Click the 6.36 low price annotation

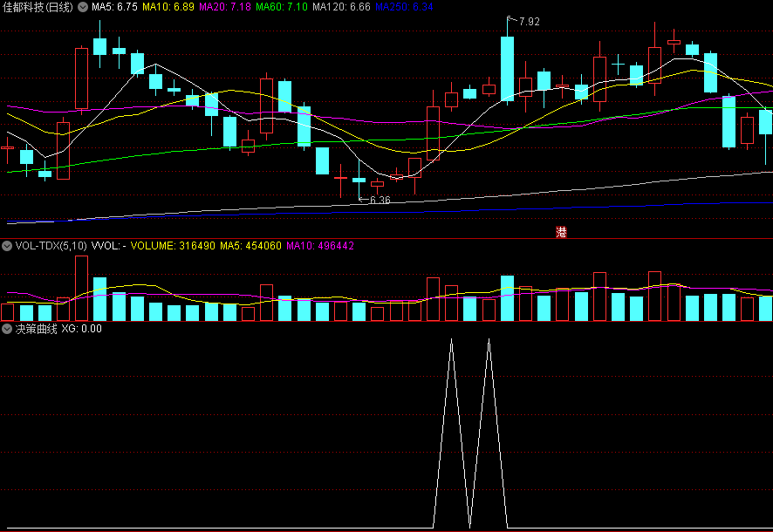click(380, 200)
